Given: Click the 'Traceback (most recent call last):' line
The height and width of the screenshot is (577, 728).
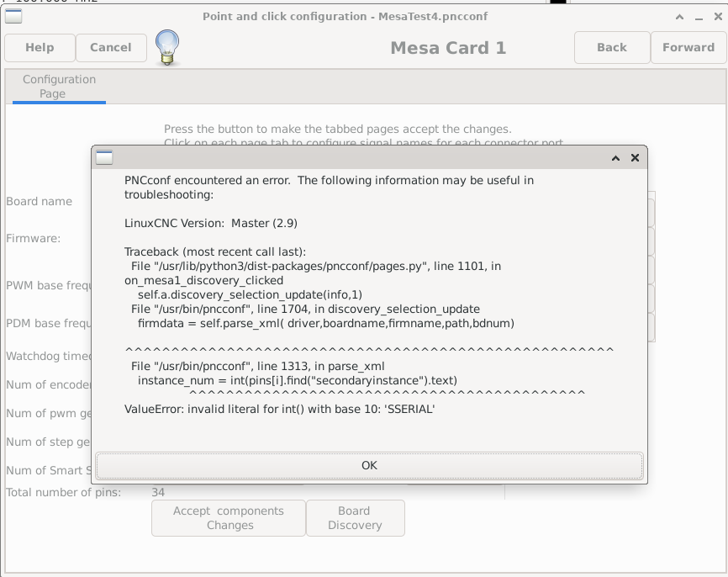Looking at the screenshot, I should (215, 251).
